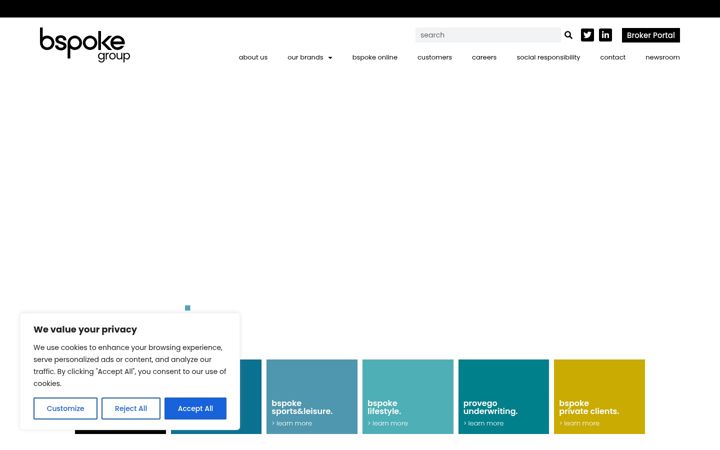
Task: Click Customize in cookie banner
Action: 65,408
